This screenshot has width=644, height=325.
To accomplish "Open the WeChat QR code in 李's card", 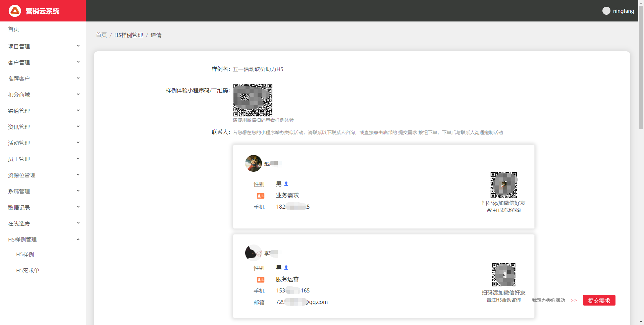I will [504, 275].
